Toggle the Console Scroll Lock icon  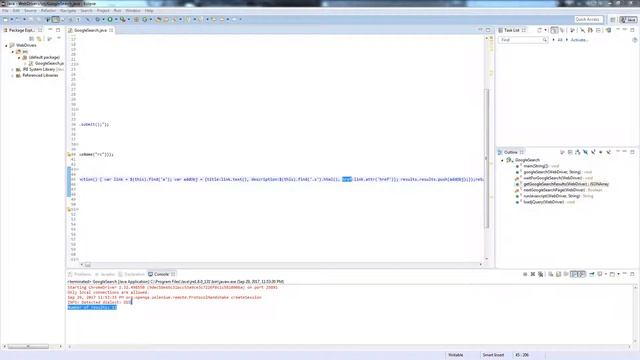click(558, 274)
